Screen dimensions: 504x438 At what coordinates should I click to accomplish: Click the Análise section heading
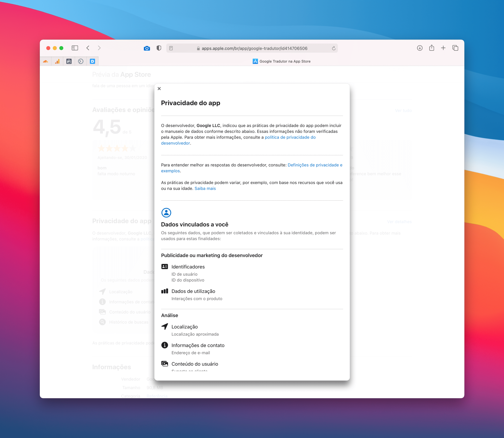click(x=170, y=315)
